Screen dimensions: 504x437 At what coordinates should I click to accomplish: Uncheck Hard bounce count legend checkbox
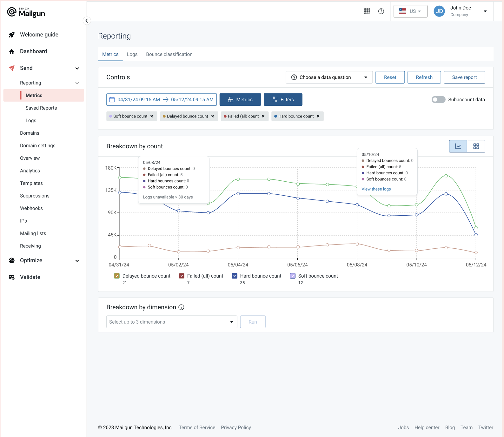235,276
